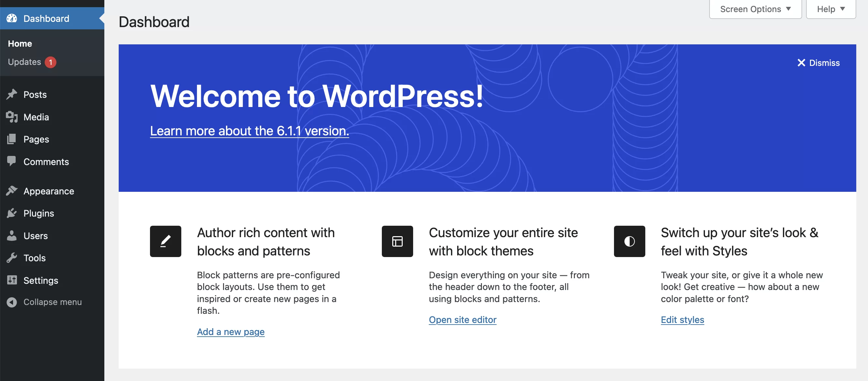Click the Users icon in sidebar
The image size is (868, 381).
coord(12,236)
